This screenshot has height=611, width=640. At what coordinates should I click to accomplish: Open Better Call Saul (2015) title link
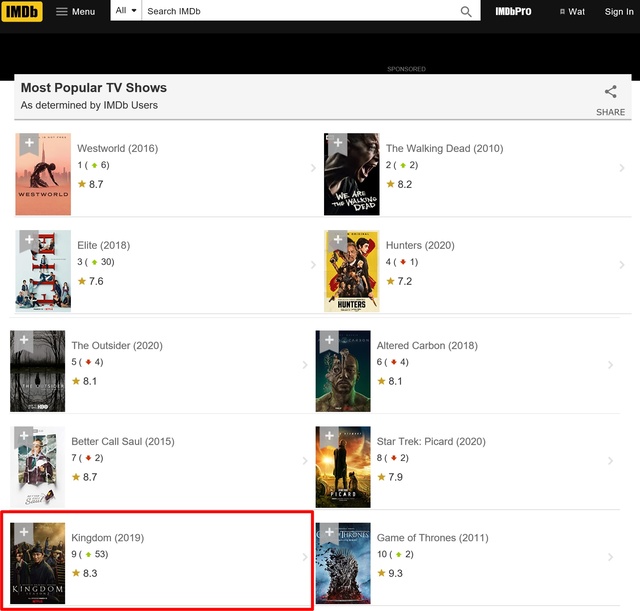[123, 441]
